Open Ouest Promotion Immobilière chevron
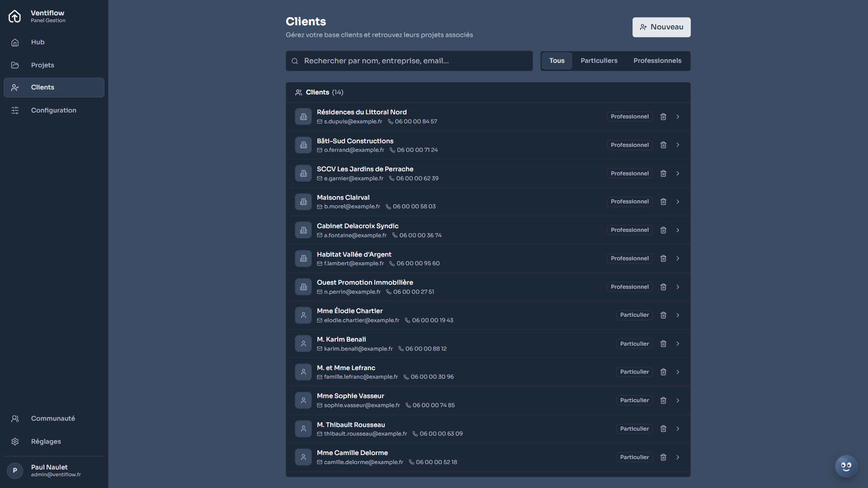 pyautogui.click(x=678, y=287)
